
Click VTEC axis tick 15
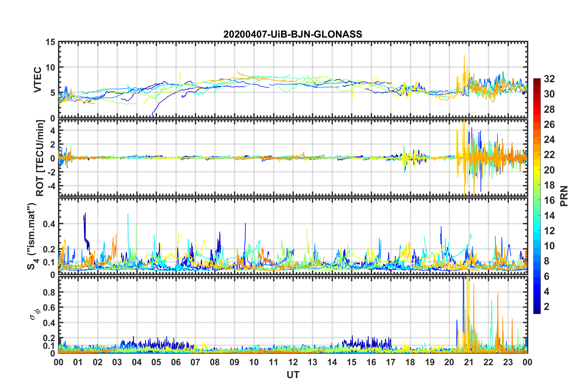pos(50,42)
